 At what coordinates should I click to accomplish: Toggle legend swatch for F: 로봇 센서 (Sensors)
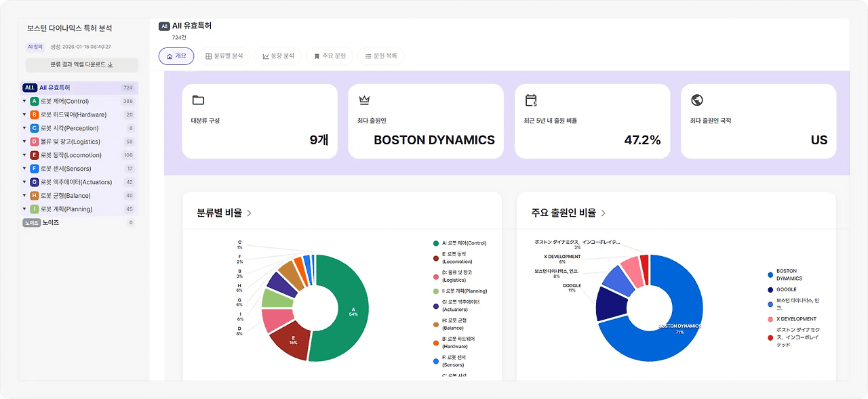click(x=436, y=361)
